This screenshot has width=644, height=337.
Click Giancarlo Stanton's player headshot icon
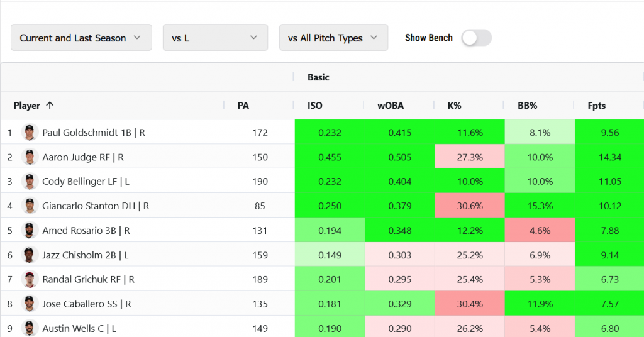[x=30, y=206]
